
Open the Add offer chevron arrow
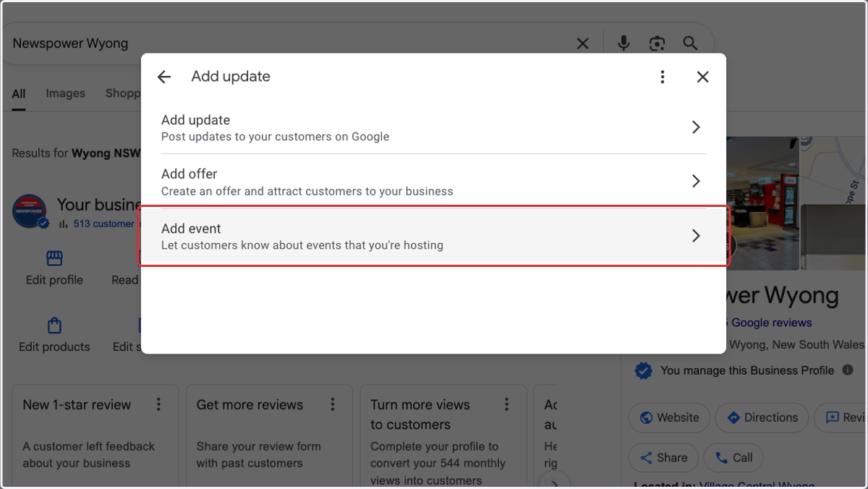tap(696, 181)
